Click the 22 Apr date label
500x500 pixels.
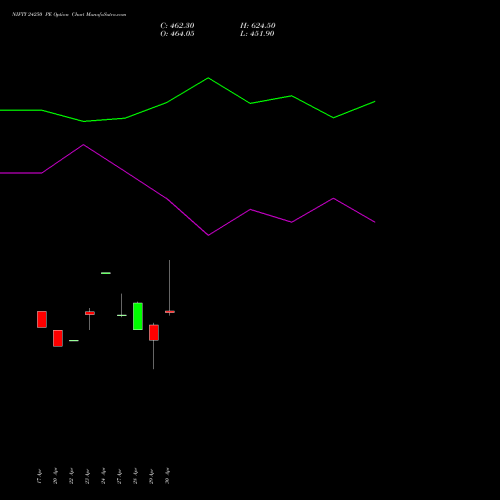[71, 476]
